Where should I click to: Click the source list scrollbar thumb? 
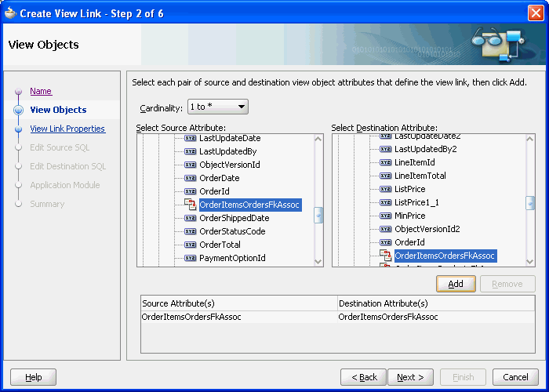pos(318,216)
